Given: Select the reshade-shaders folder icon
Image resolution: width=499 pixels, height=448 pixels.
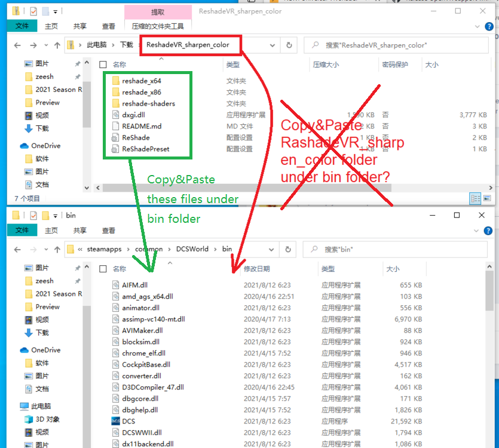Looking at the screenshot, I should (x=116, y=104).
